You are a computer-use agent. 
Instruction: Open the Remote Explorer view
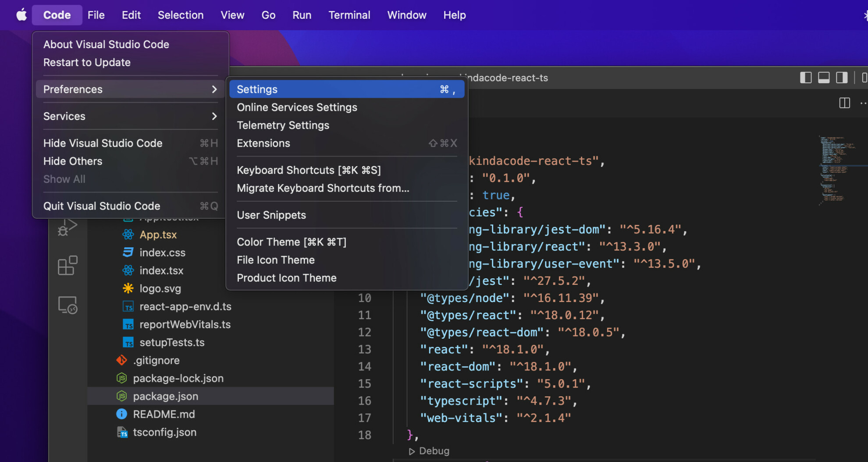(x=68, y=305)
